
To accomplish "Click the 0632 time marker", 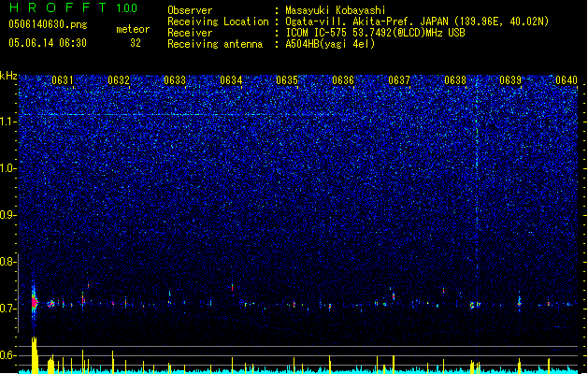I will tap(119, 80).
